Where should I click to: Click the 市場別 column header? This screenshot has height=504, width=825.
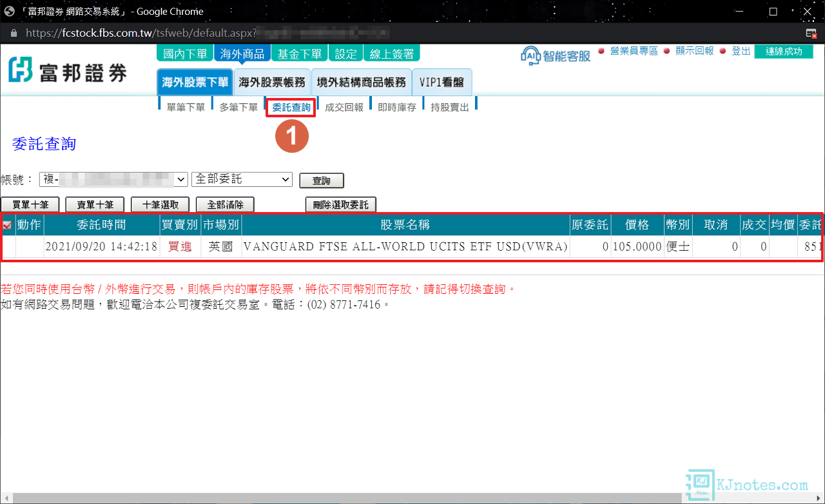pos(221,225)
